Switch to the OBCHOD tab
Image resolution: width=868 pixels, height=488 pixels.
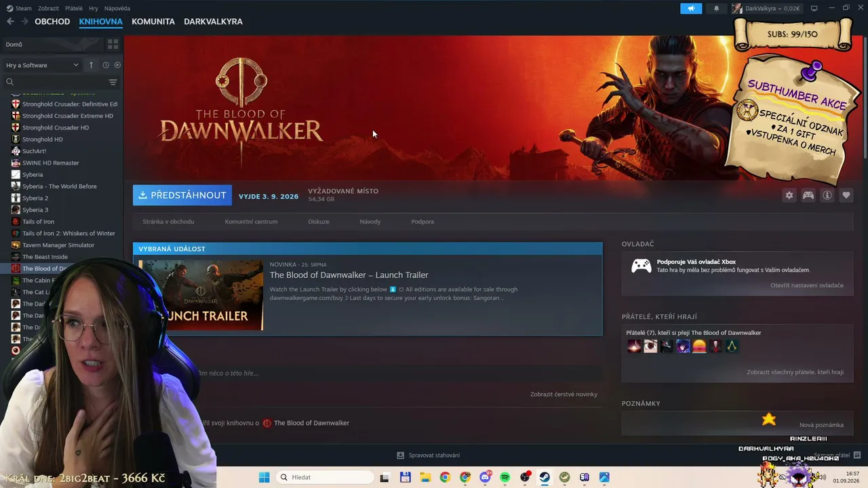pyautogui.click(x=52, y=22)
